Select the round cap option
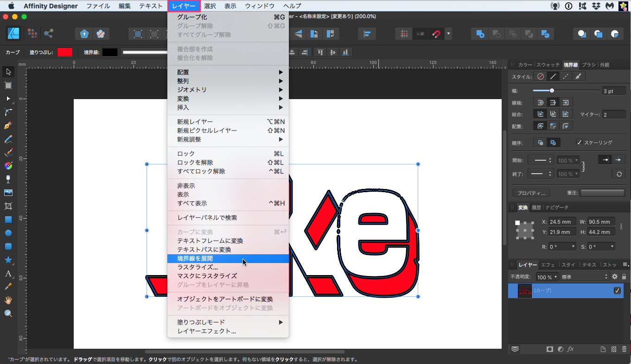 540,102
